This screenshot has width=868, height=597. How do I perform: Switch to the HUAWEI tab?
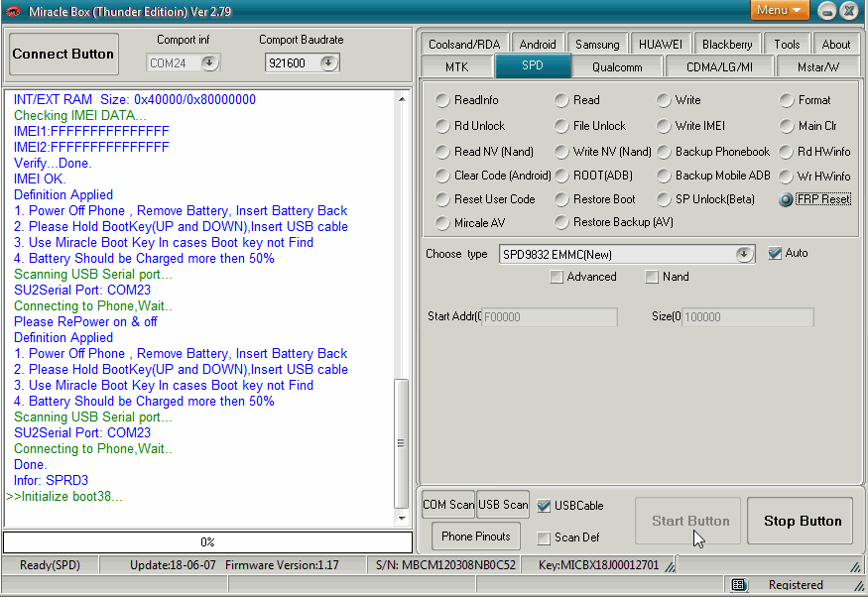tap(661, 45)
